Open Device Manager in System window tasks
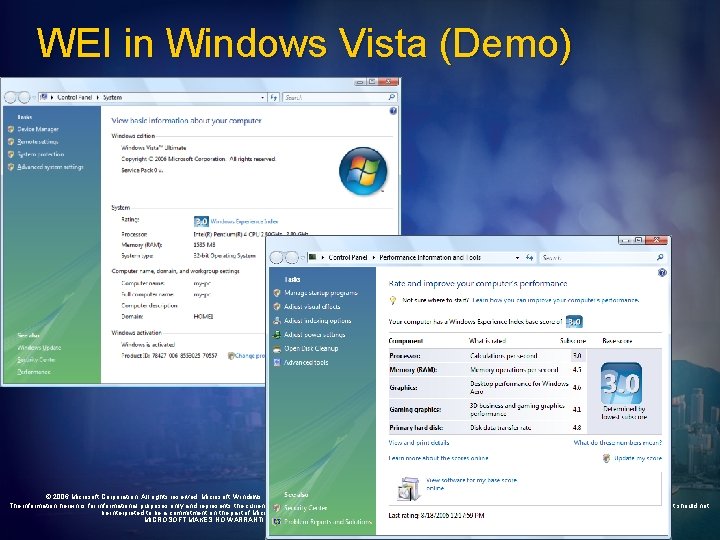 (38, 129)
